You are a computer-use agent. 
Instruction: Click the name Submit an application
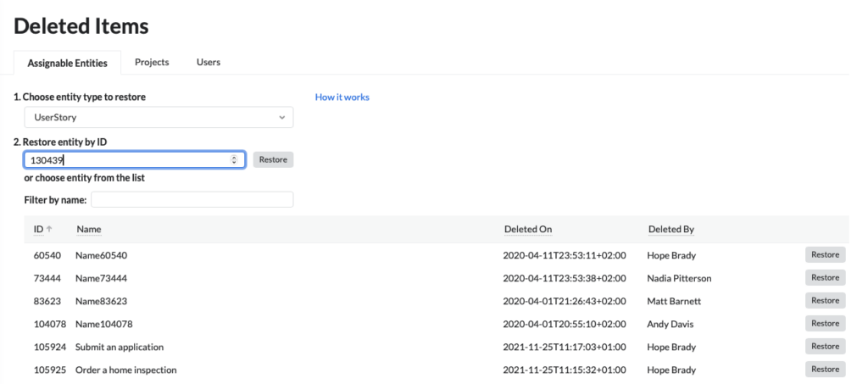click(x=120, y=347)
